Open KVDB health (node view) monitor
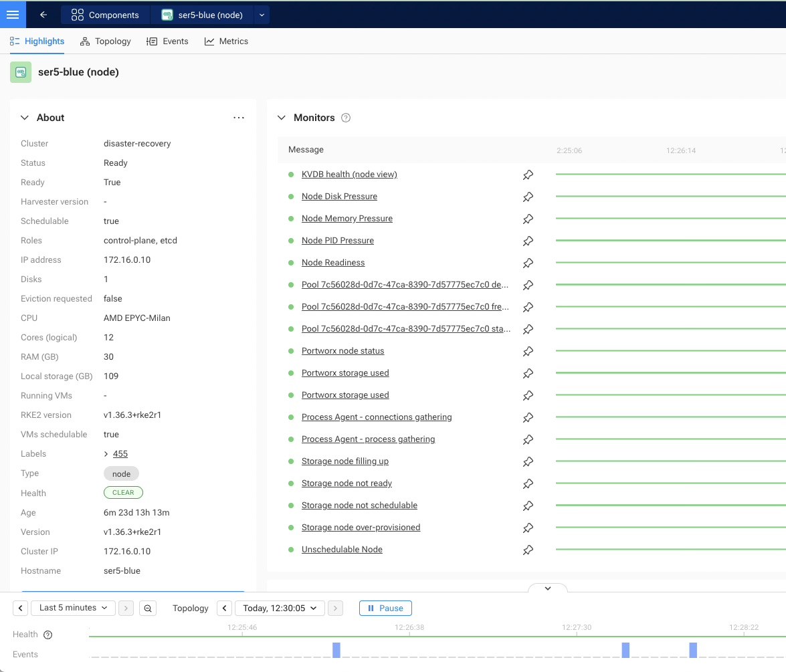Image resolution: width=786 pixels, height=672 pixels. (349, 175)
